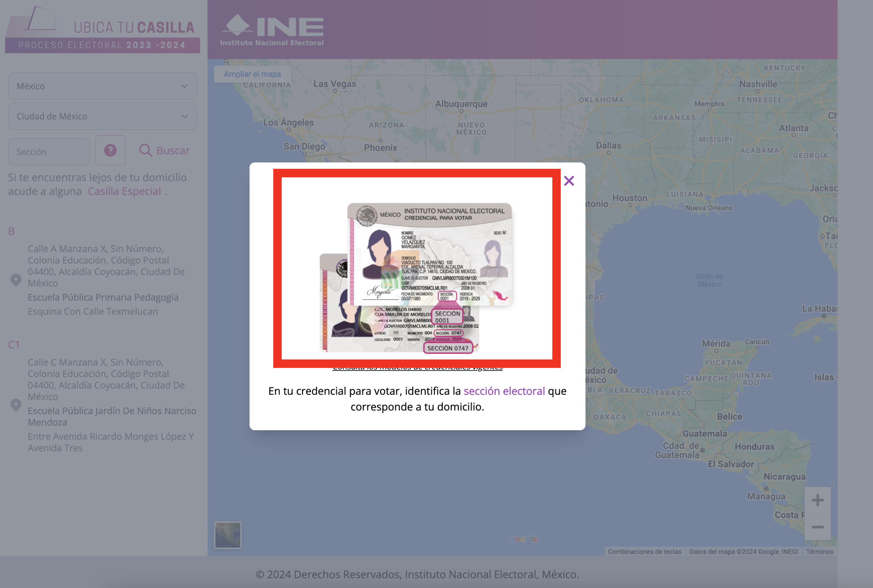Click the footer copyright text
Screen dimensions: 873x588
(417, 574)
